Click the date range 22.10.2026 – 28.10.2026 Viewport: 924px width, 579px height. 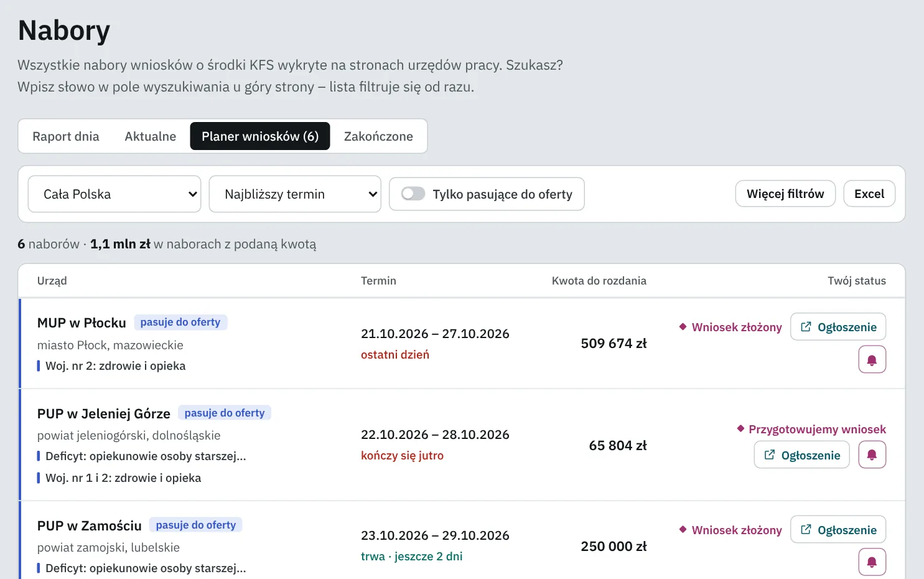pos(435,435)
